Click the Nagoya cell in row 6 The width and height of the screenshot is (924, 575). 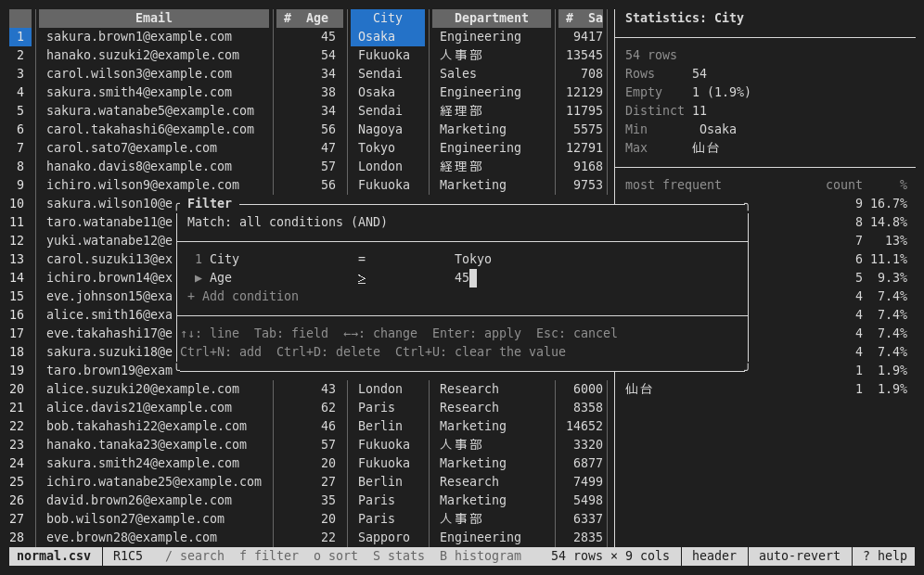(380, 129)
